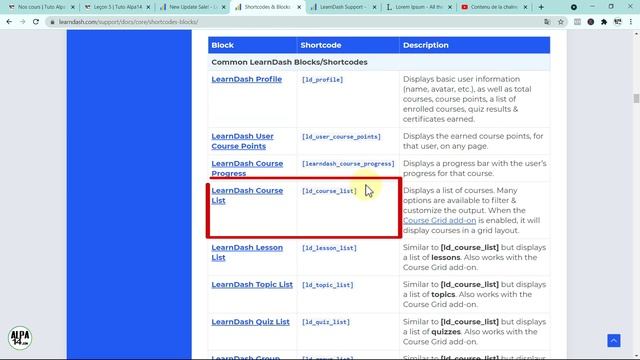Click the [ld_lesson_list] shortcode text
640x360 pixels.
[329, 248]
